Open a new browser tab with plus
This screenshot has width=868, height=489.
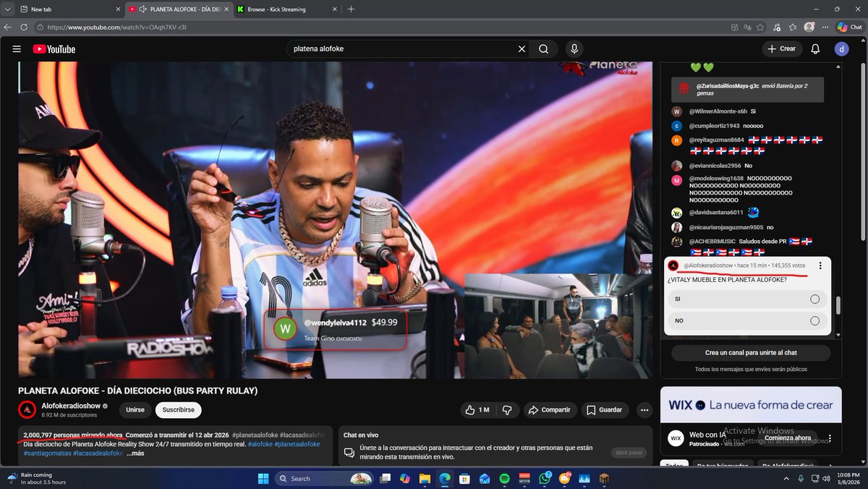click(351, 9)
